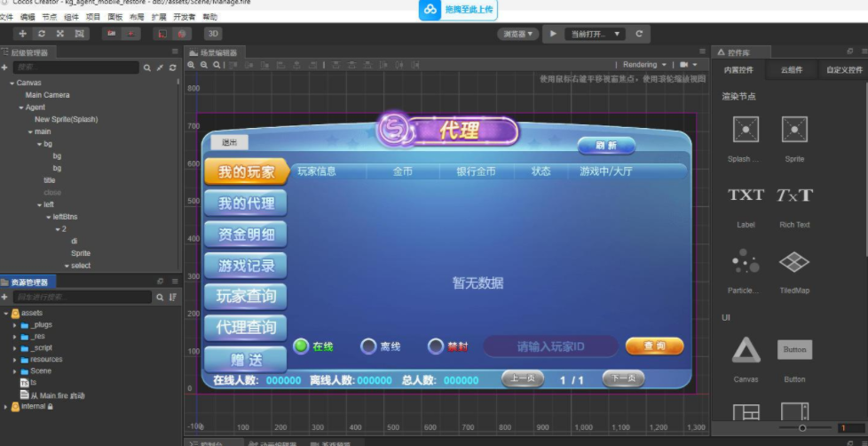The height and width of the screenshot is (446, 868).
Task: Refresh the hierarchy panel
Action: click(x=173, y=68)
